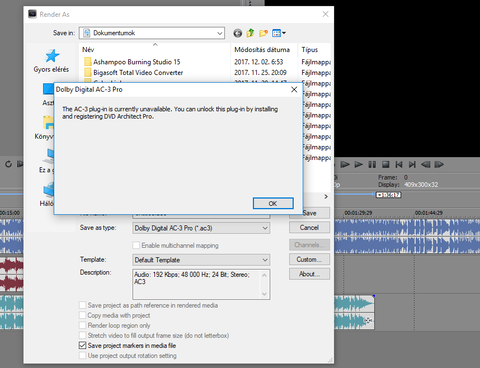Uncheck Save project markers in media file

tap(82, 345)
